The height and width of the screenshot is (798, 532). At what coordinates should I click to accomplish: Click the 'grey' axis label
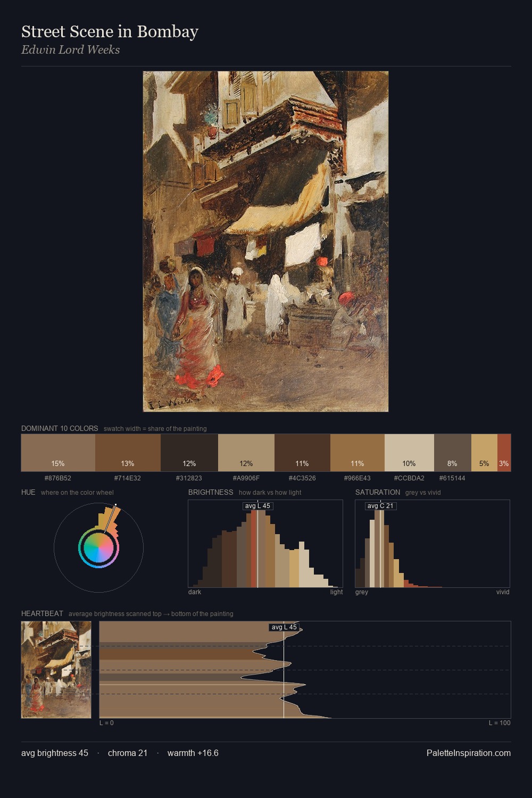pos(362,592)
